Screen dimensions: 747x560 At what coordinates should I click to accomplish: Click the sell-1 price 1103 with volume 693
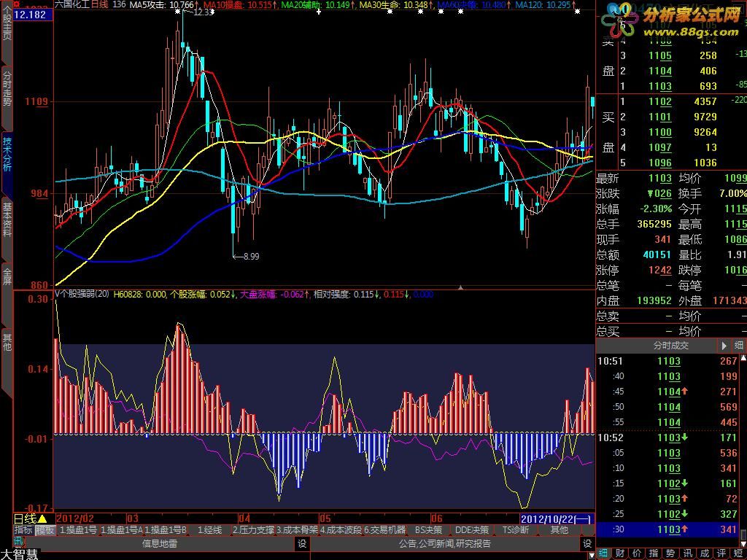click(x=671, y=86)
